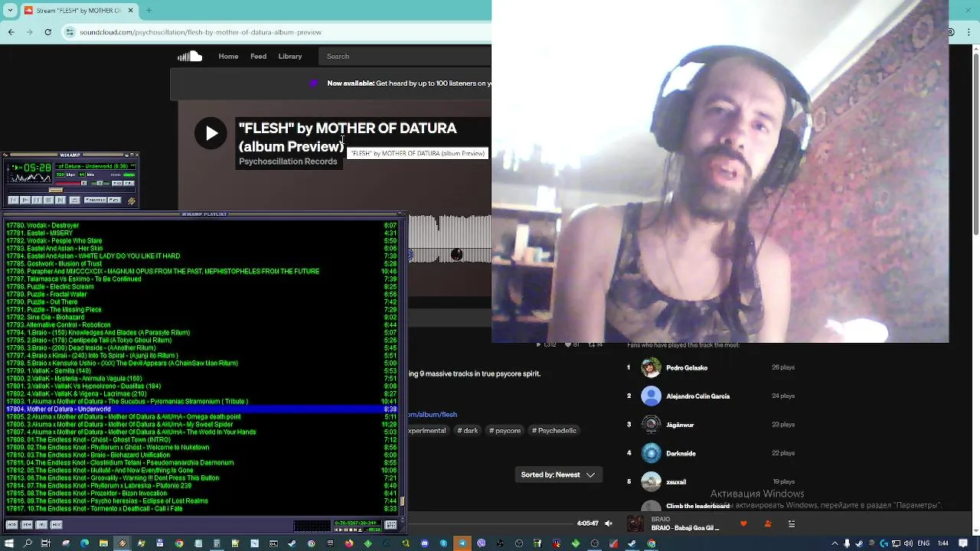
Task: Click browser address bar URL
Action: click(x=201, y=32)
